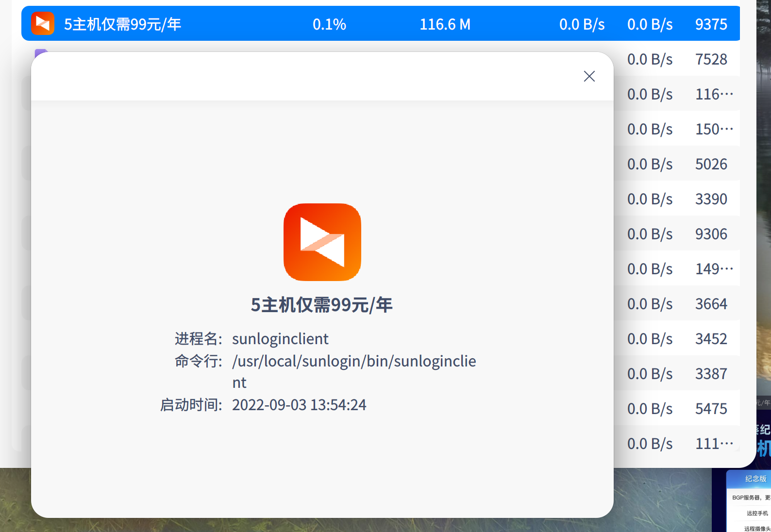Screen dimensions: 771x532
Task: Click the Sunlogin icon in highlighted row
Action: (x=43, y=23)
